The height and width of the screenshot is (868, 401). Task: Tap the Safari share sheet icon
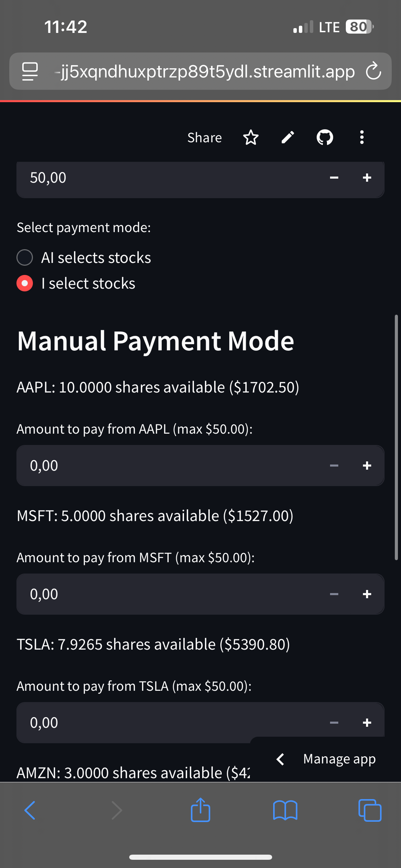coord(200,810)
